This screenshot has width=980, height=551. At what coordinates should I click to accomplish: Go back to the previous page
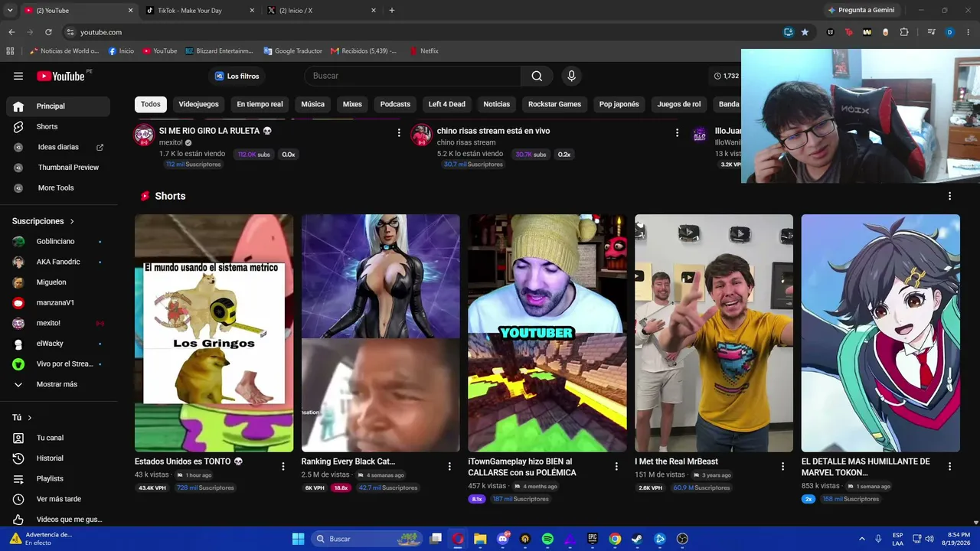click(x=11, y=32)
